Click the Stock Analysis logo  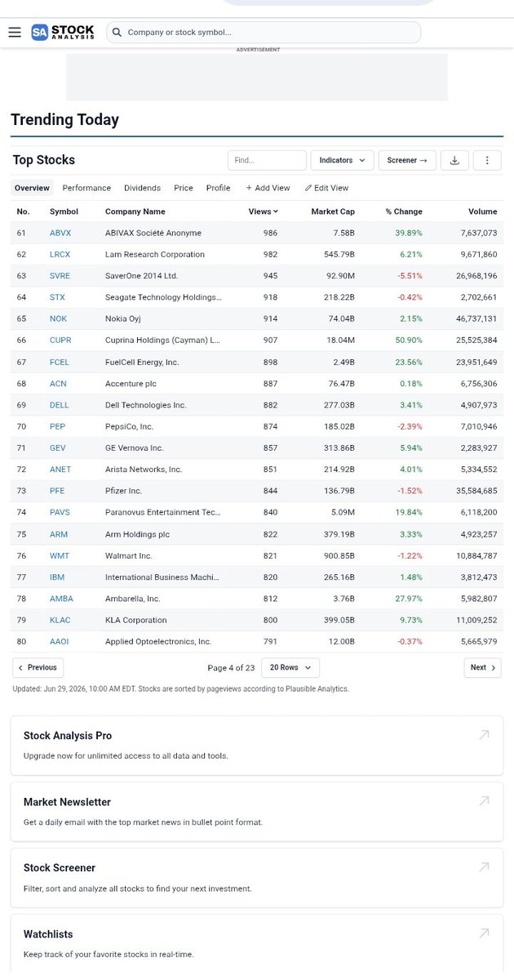click(63, 32)
